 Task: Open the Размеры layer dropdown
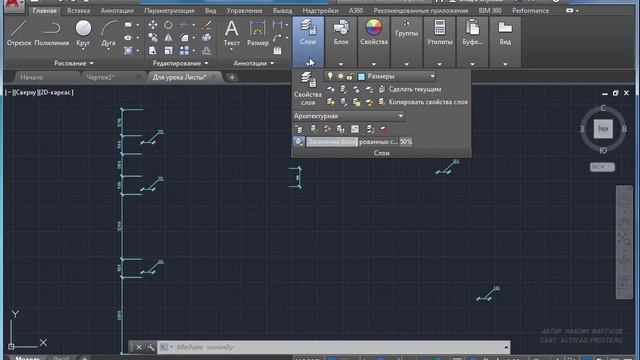click(x=432, y=76)
